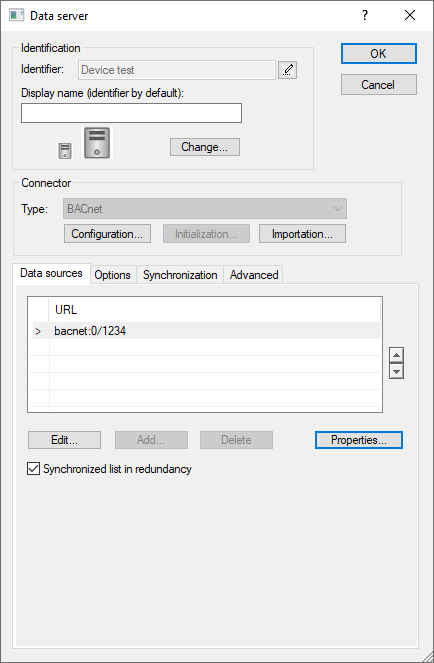The height and width of the screenshot is (663, 434).
Task: Open Properties... of data source
Action: (359, 440)
